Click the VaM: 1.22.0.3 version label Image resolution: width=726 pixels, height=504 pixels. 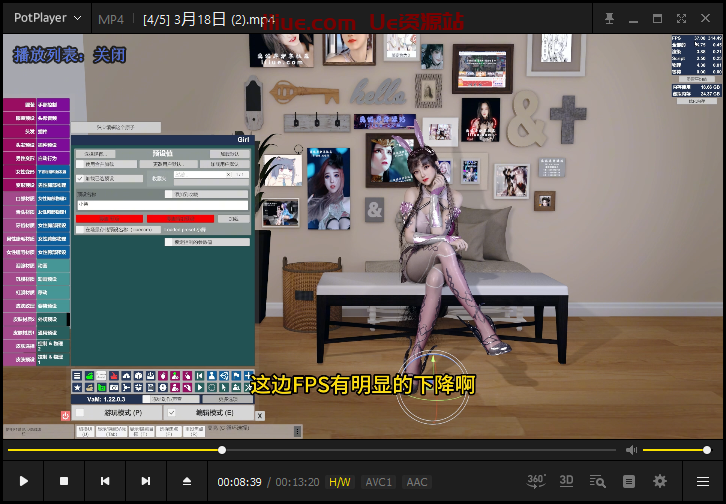click(x=106, y=399)
